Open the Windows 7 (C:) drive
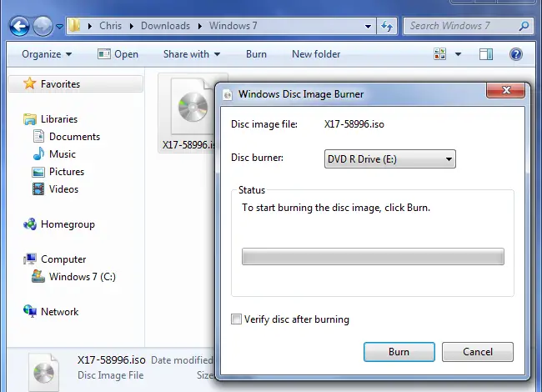Image resolution: width=542 pixels, height=392 pixels. [83, 277]
